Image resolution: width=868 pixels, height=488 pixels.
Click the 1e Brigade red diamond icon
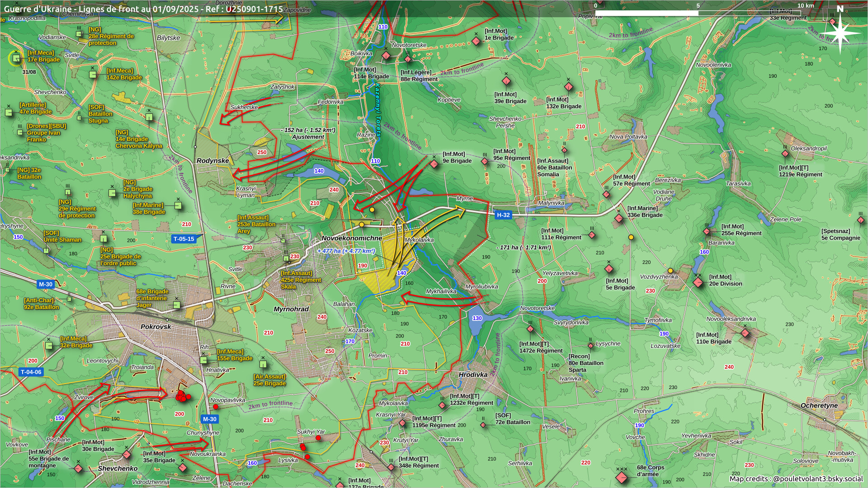(x=476, y=42)
